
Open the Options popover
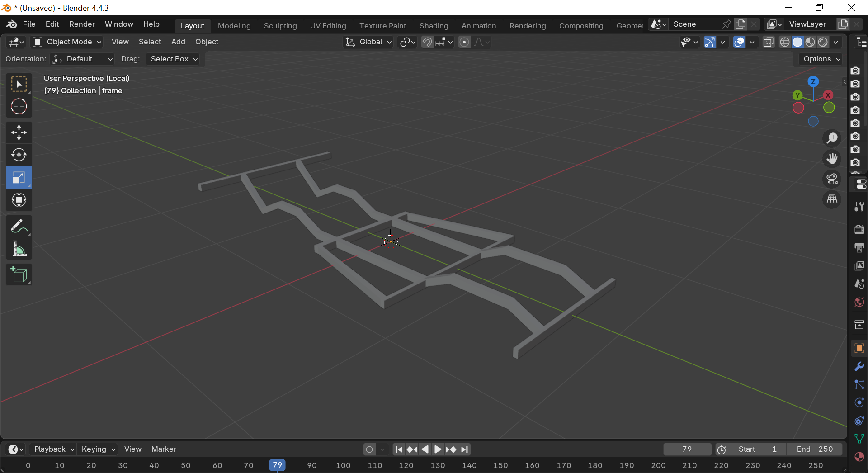(x=821, y=59)
